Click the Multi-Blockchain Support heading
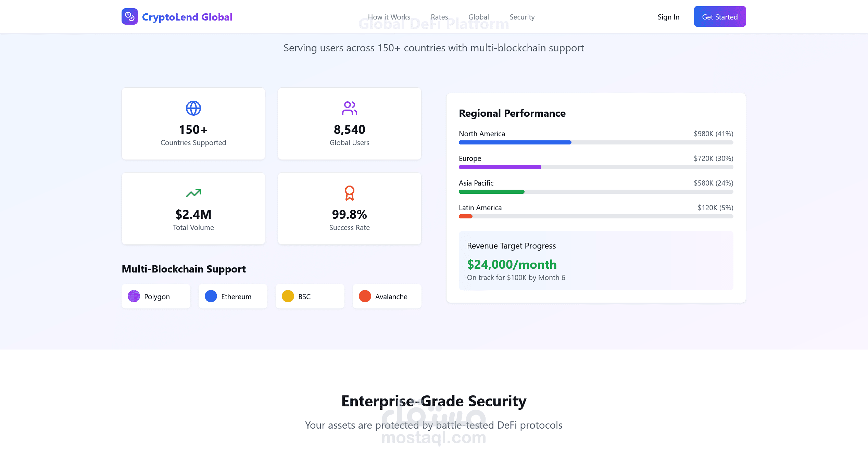The image size is (868, 456). [184, 269]
